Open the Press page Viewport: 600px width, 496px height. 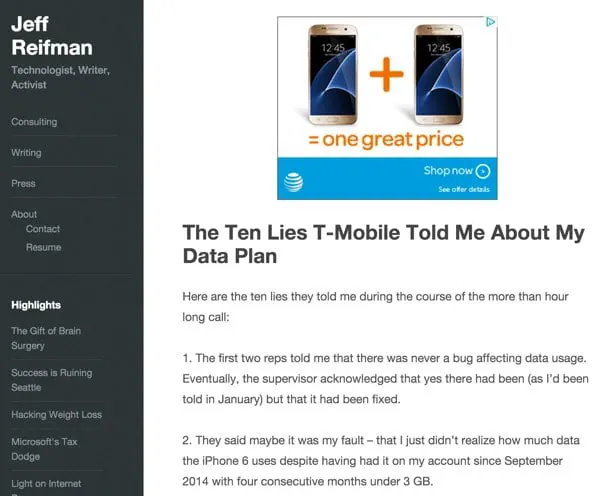(x=23, y=184)
